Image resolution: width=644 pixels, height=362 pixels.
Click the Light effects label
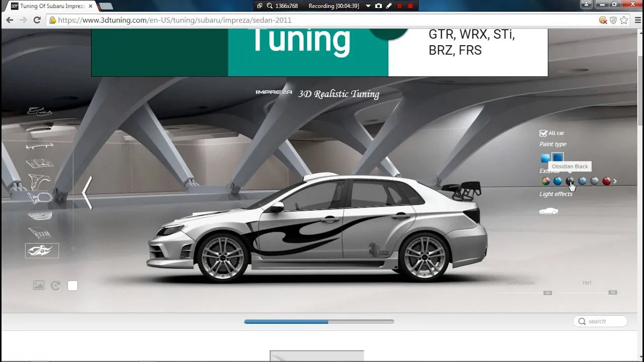tap(556, 194)
